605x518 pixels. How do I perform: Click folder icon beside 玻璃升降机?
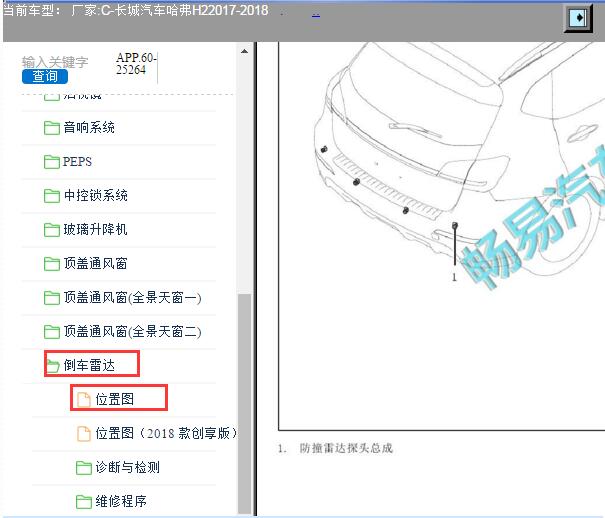pyautogui.click(x=52, y=229)
